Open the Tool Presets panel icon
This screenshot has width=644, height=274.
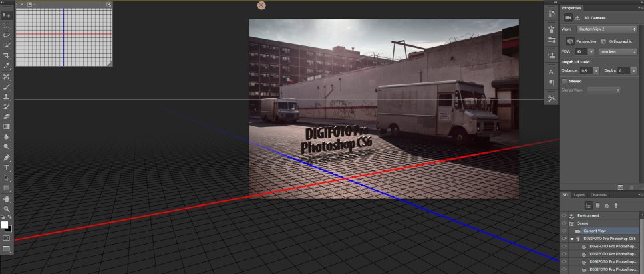click(552, 98)
